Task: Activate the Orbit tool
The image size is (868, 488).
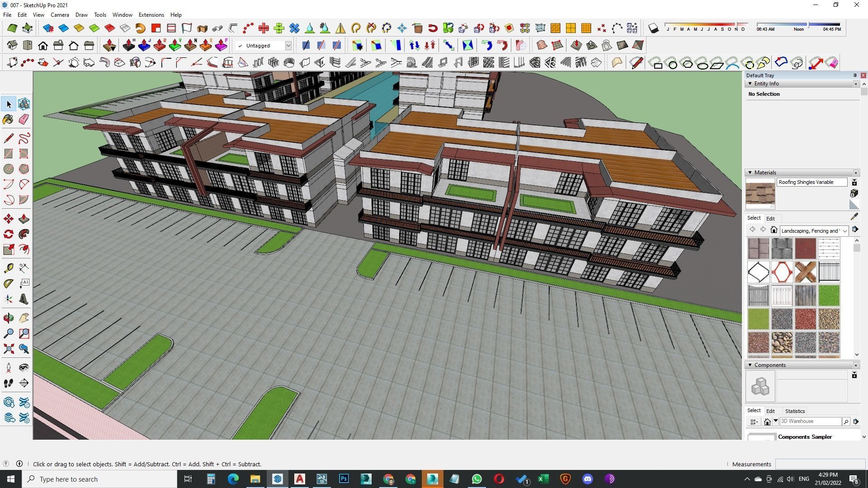Action: pos(9,319)
